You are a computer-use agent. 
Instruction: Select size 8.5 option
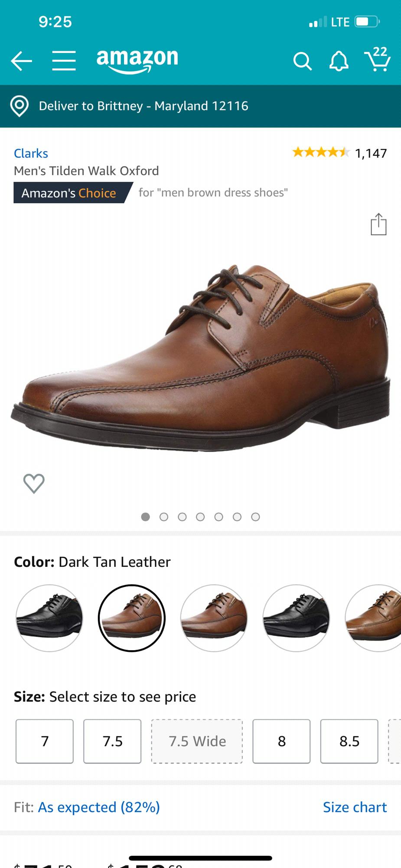pyautogui.click(x=349, y=741)
